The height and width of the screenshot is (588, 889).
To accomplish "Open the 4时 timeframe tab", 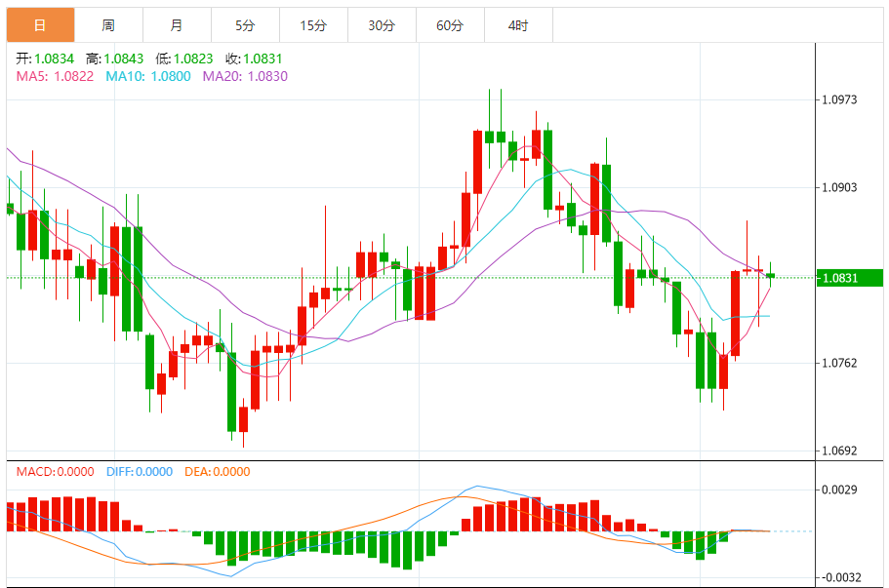I will click(518, 25).
